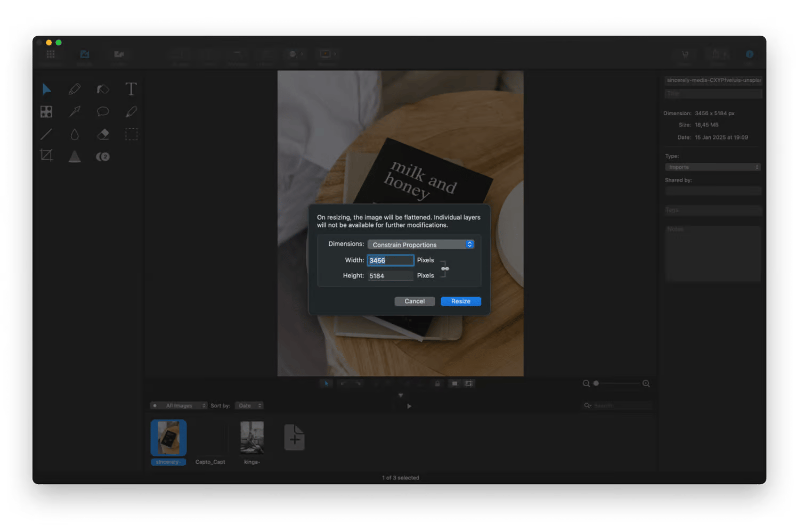Choose the Text tool

tap(131, 89)
